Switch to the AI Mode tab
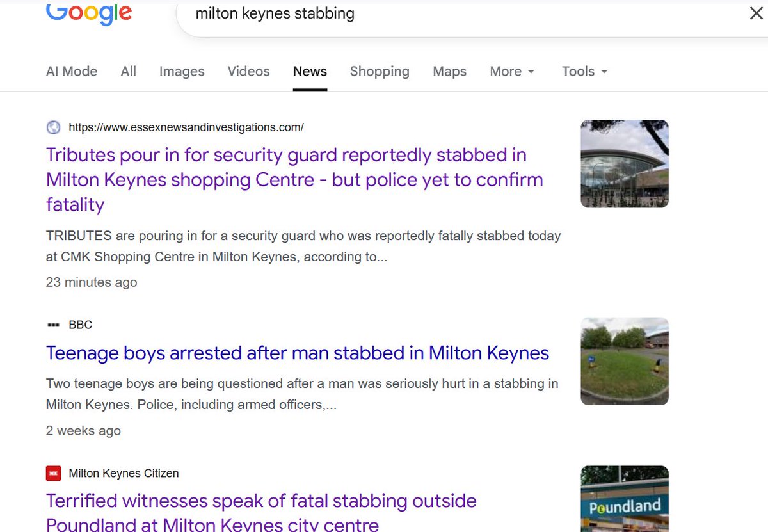Screen dimensions: 768x532 [x=72, y=71]
